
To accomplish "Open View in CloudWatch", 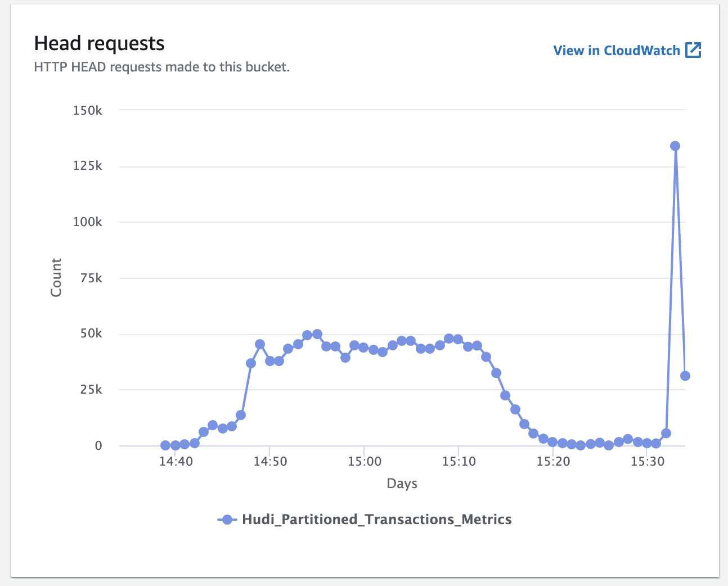I will click(x=616, y=50).
